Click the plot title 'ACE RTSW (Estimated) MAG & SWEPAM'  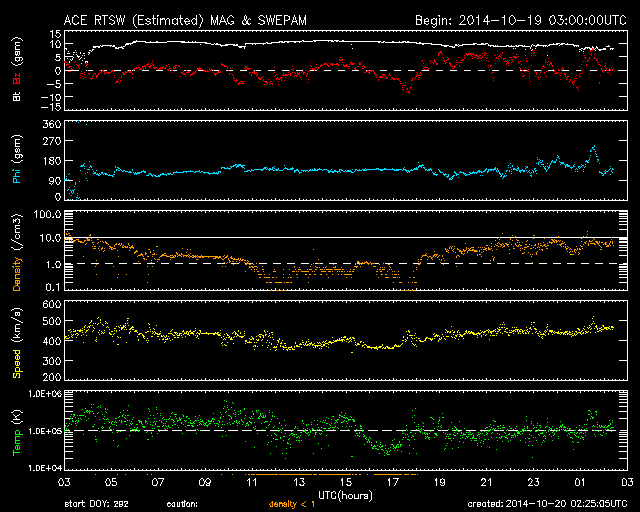coord(185,20)
